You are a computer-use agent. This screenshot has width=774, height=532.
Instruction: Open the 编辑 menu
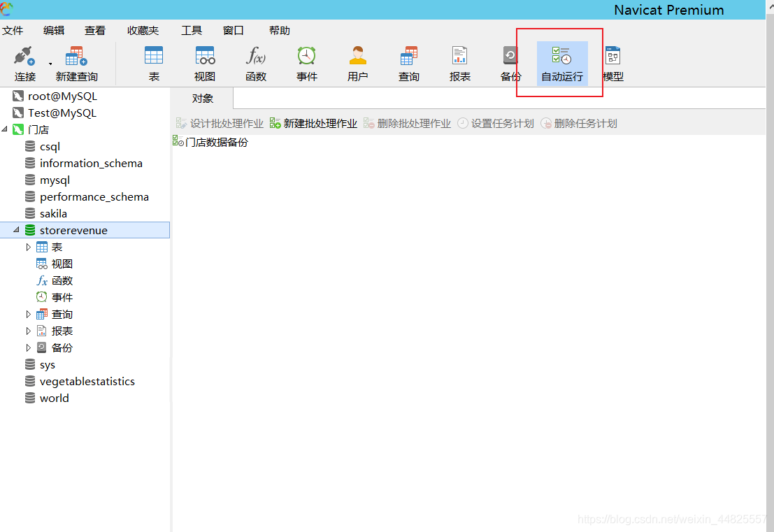pyautogui.click(x=54, y=31)
